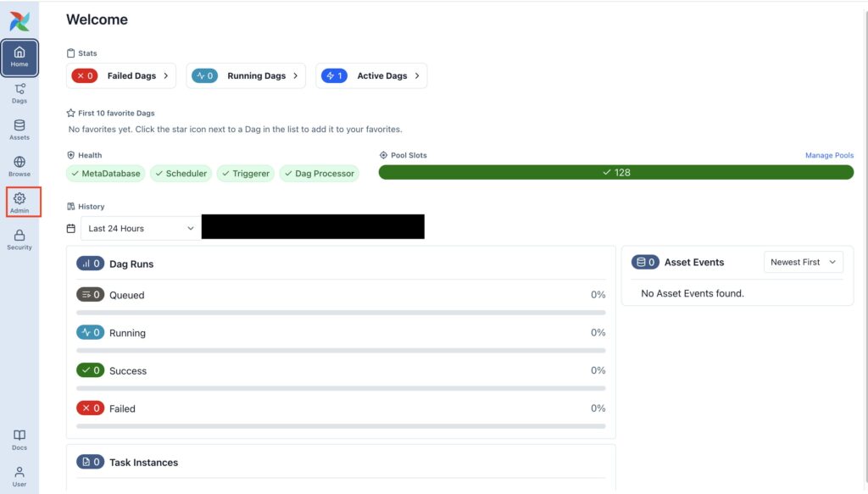The image size is (868, 494).
Task: Open the Assets database icon
Action: (19, 130)
